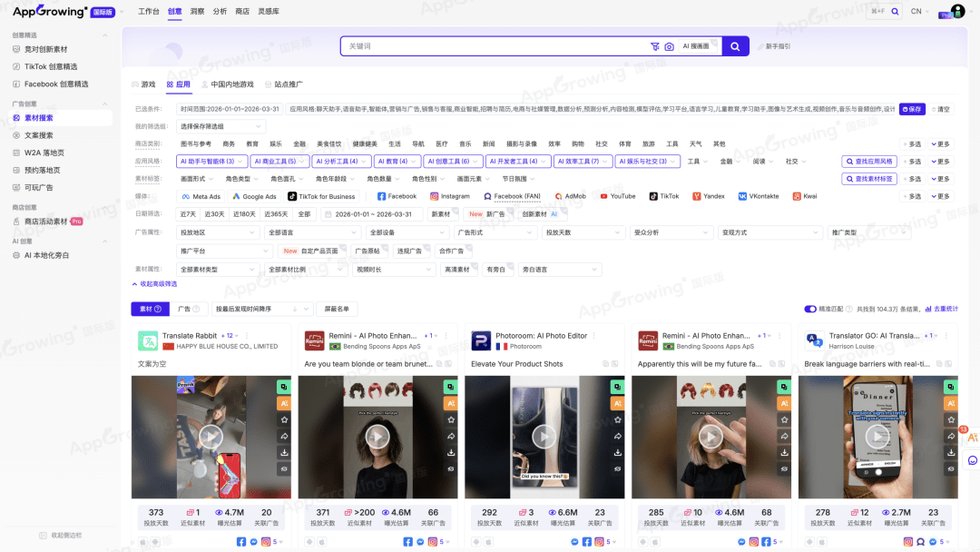Screen dimensions: 980x552
Task: Click the similar-material icon on Translate Rabbit video
Action: [284, 387]
